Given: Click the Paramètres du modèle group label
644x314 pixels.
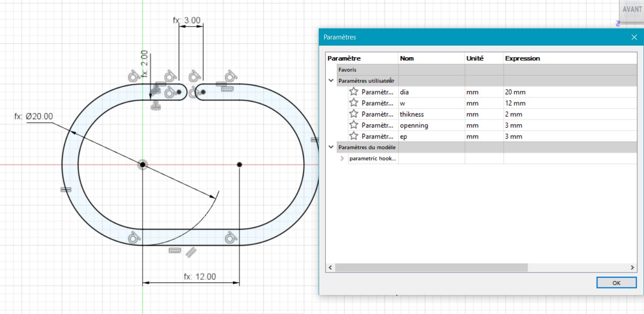Looking at the screenshot, I should pos(367,147).
